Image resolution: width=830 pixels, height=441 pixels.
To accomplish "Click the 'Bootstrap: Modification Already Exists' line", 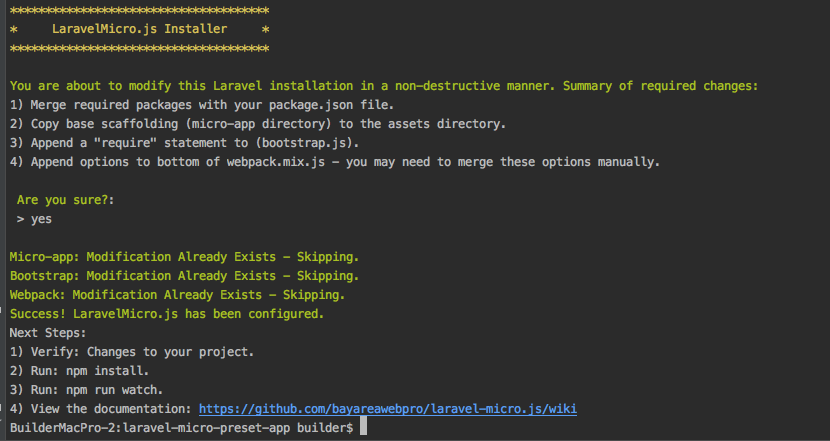I will [184, 276].
